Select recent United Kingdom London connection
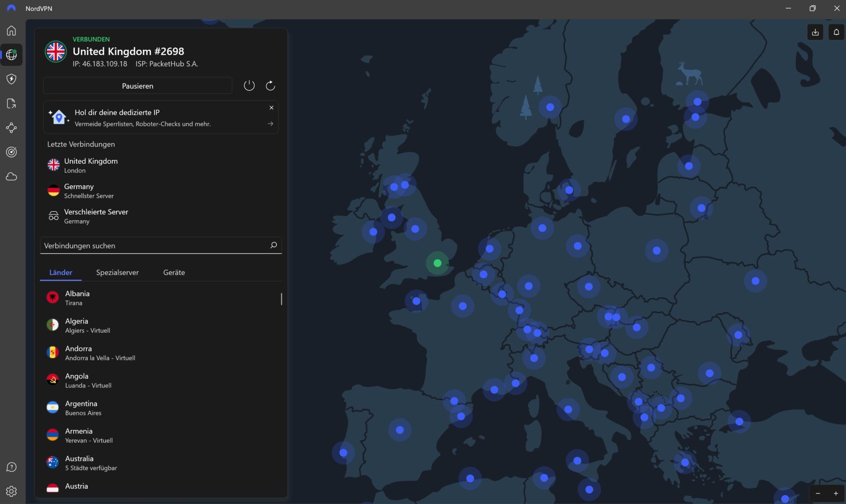Viewport: 846px width, 504px height. (x=161, y=165)
